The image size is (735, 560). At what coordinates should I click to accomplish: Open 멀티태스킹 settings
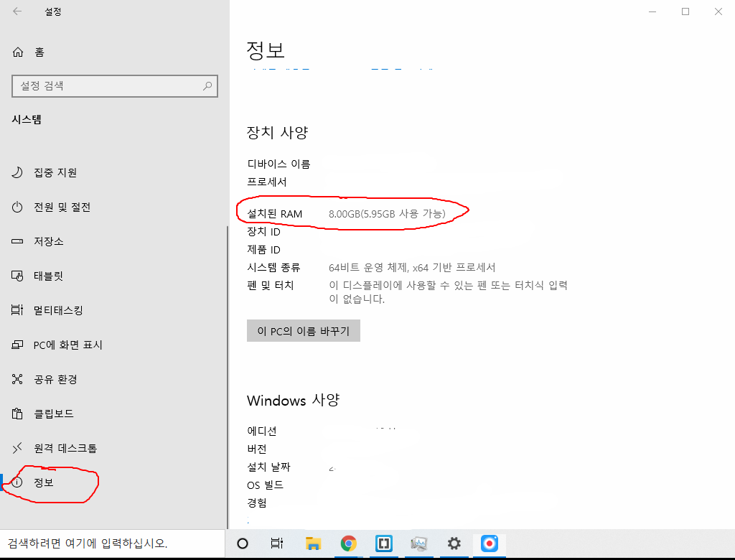pos(57,310)
